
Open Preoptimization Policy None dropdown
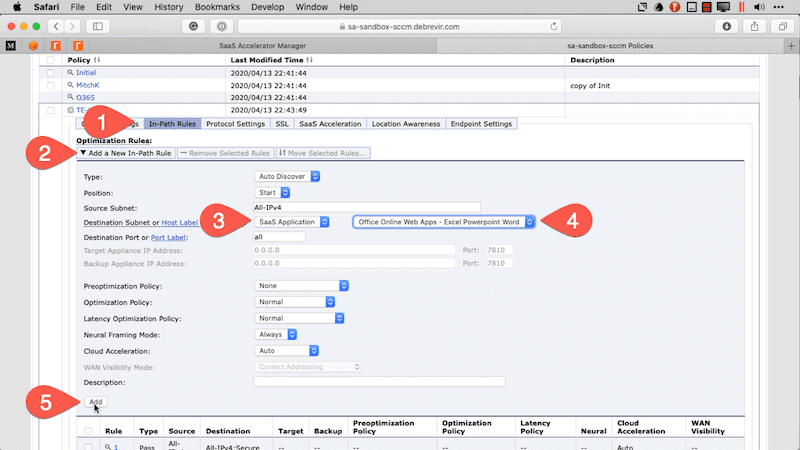302,286
